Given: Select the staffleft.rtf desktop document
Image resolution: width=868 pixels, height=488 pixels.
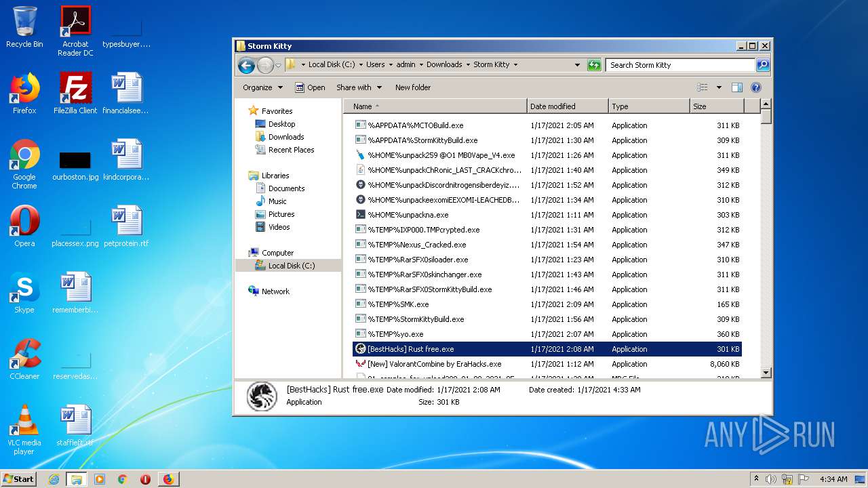Looking at the screenshot, I should [75, 426].
